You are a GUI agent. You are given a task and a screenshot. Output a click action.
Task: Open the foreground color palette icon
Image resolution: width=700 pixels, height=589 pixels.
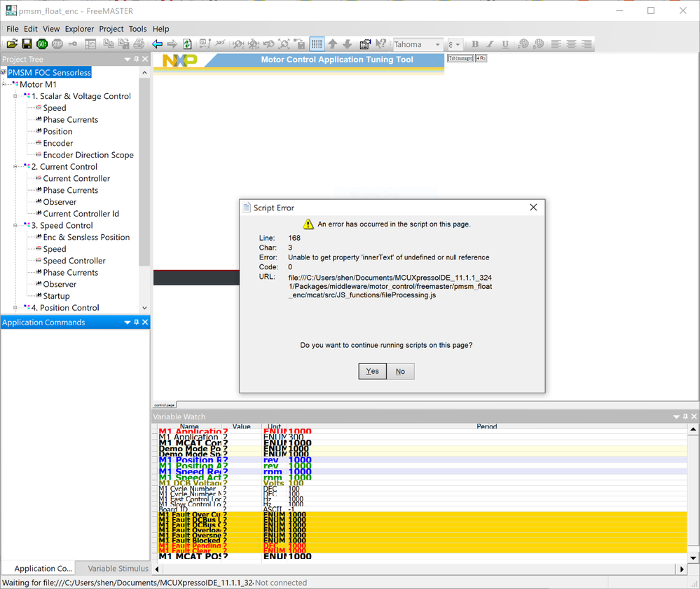click(x=523, y=43)
